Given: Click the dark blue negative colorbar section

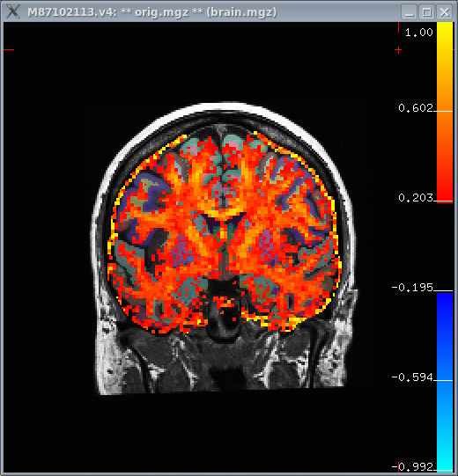Looking at the screenshot, I should pyautogui.click(x=445, y=312).
